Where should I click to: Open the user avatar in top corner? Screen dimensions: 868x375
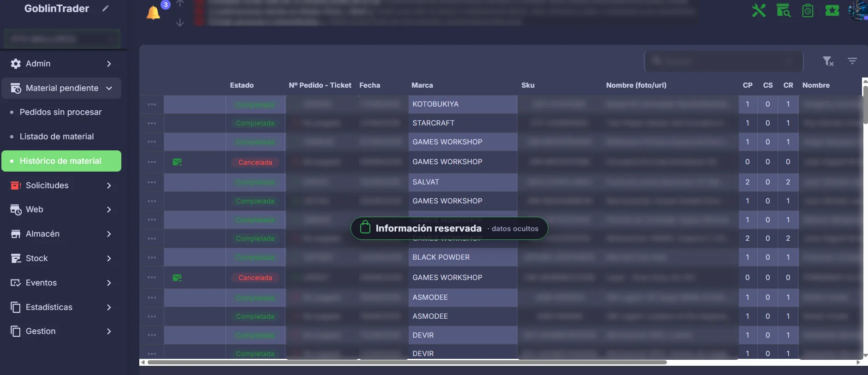click(x=858, y=10)
